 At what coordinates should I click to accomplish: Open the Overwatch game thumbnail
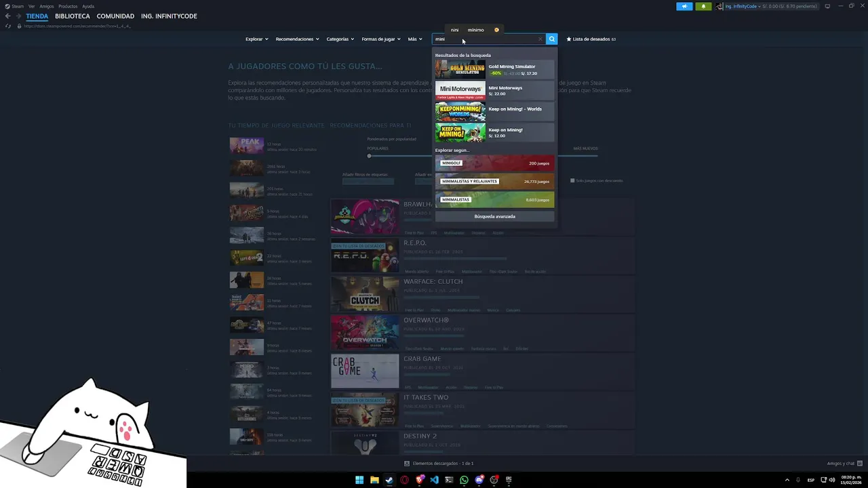pos(365,332)
